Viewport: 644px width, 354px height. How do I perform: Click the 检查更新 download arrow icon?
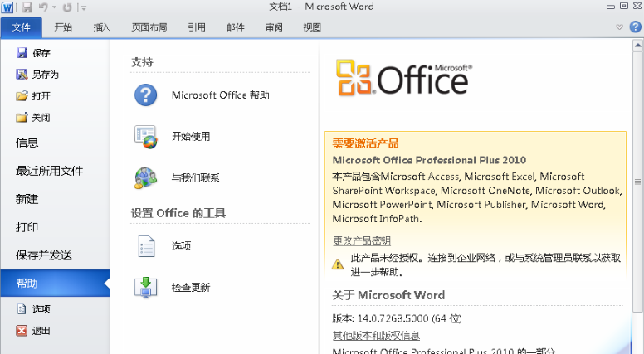click(x=145, y=287)
